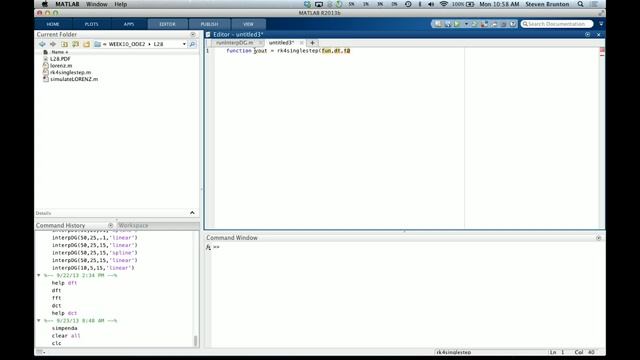Click 'fft' entry in Command History
Screen dimensions: 640x360
pos(56,298)
